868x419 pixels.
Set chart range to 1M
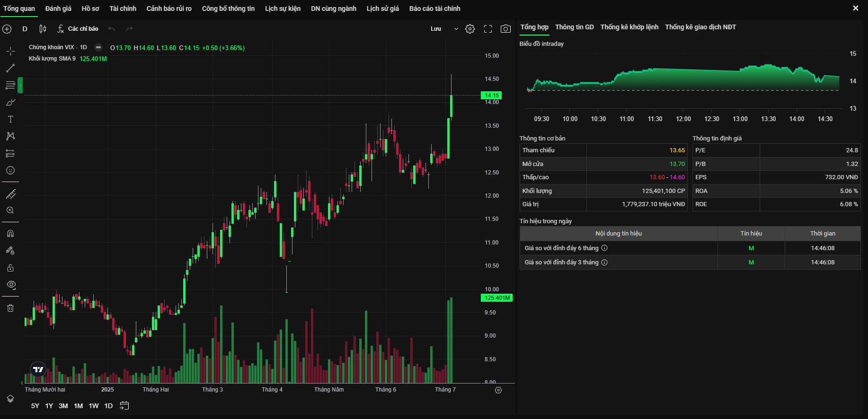(x=79, y=406)
